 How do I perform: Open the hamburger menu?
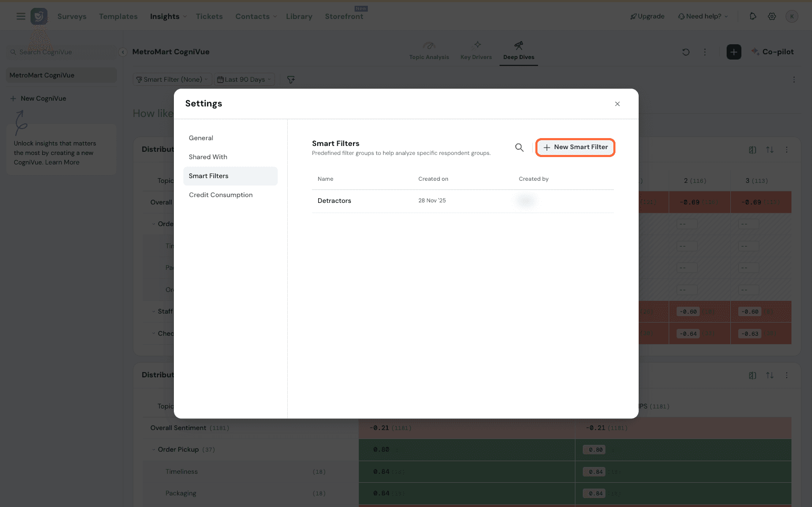coord(21,16)
